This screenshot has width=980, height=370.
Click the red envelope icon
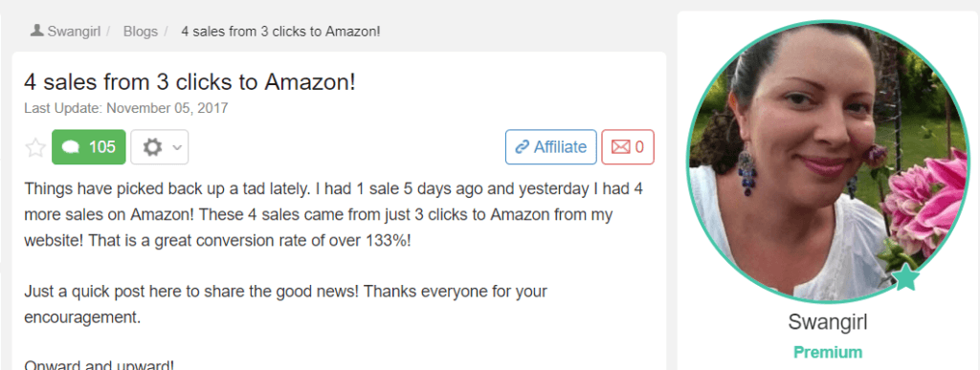click(620, 147)
